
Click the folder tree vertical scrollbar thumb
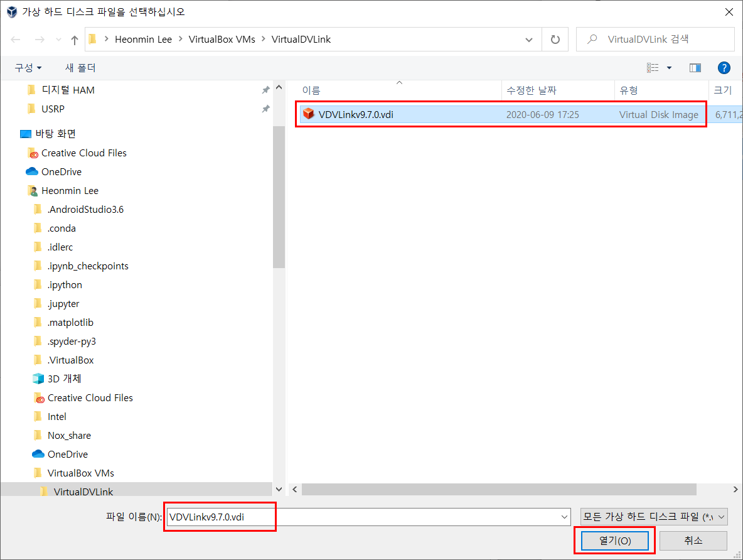279,197
